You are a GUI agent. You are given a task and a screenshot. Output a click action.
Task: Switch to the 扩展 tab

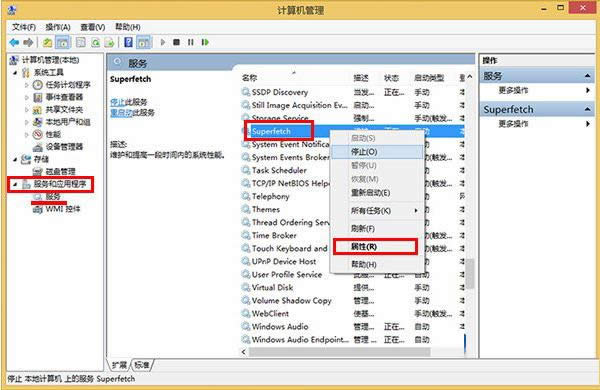(119, 365)
